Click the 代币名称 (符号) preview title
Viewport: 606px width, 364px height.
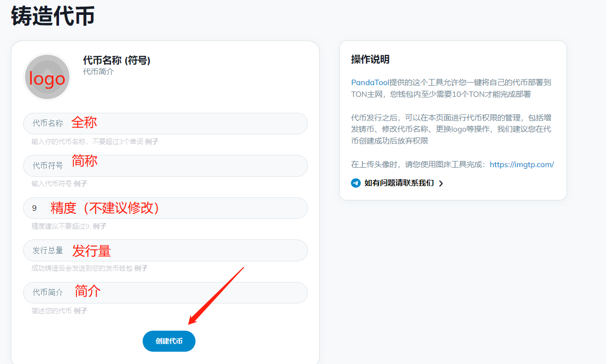[x=116, y=60]
